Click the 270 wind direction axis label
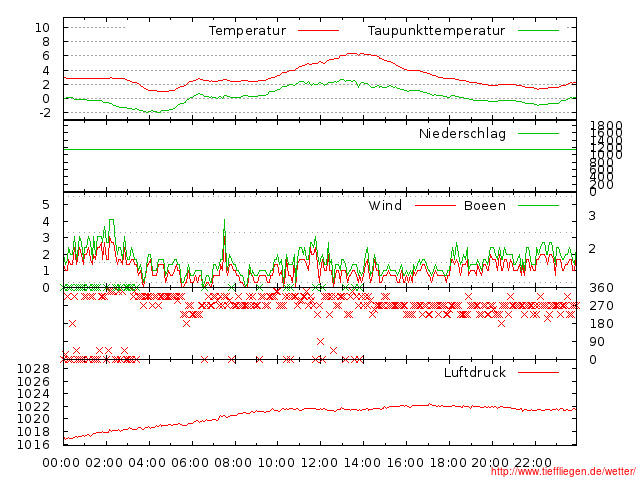This screenshot has height=480, width=640. [x=601, y=306]
